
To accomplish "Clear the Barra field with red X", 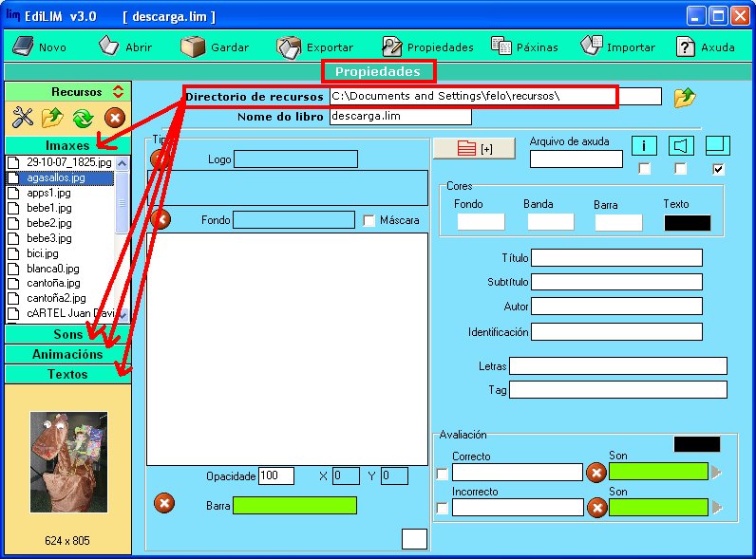I will tap(164, 504).
